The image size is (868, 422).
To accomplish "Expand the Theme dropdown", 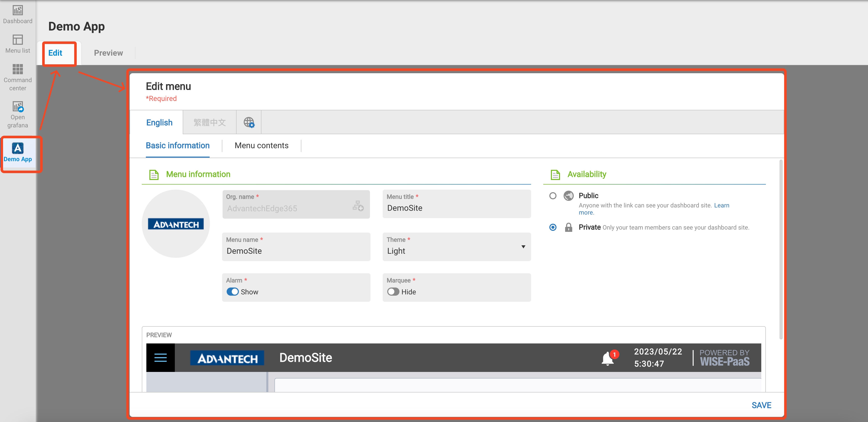I will coord(523,247).
